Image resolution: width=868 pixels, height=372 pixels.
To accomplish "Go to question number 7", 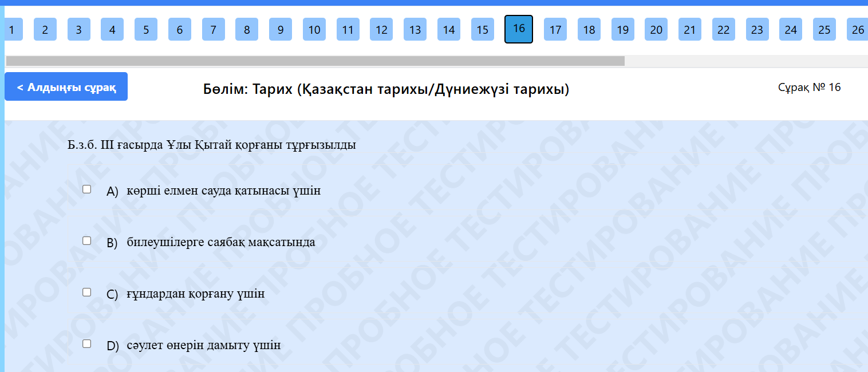I will (x=214, y=29).
